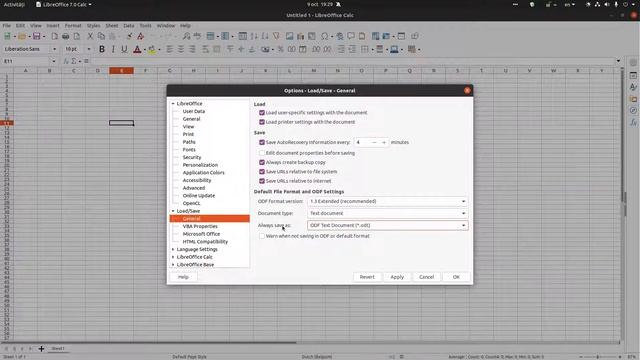Open the Document type dropdown
The height and width of the screenshot is (360, 640).
(387, 213)
